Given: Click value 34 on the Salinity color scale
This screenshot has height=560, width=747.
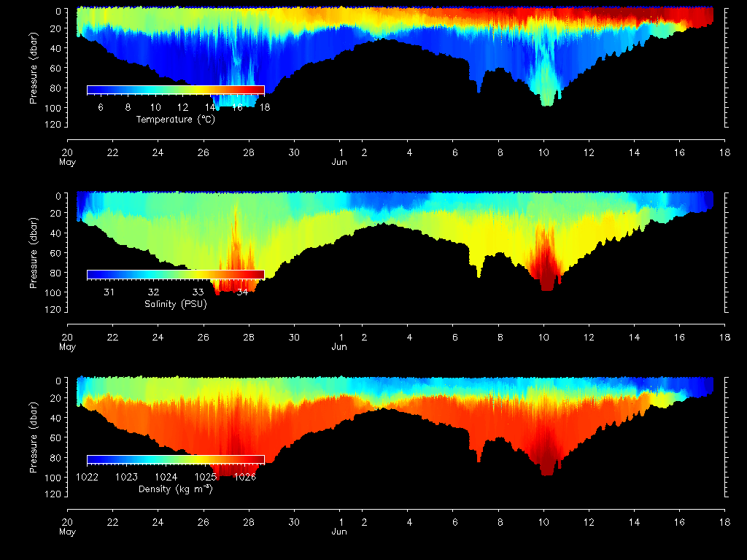Looking at the screenshot, I should [x=242, y=292].
